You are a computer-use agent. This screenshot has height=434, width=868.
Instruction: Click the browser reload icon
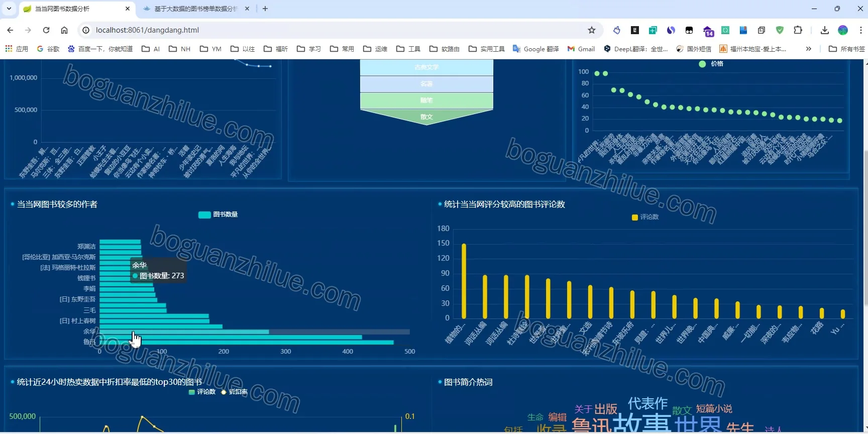[x=46, y=30]
